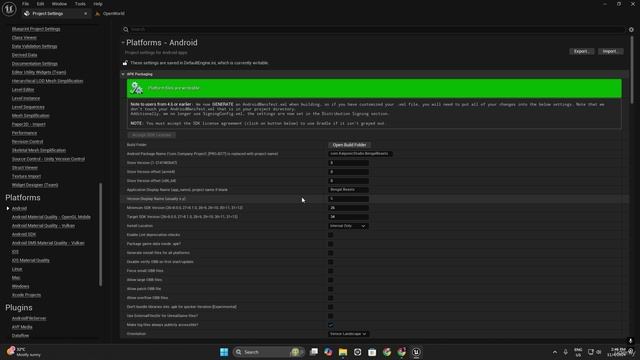Toggle Package game data inside .apk checkbox
Image resolution: width=640 pixels, height=360 pixels.
(331, 244)
